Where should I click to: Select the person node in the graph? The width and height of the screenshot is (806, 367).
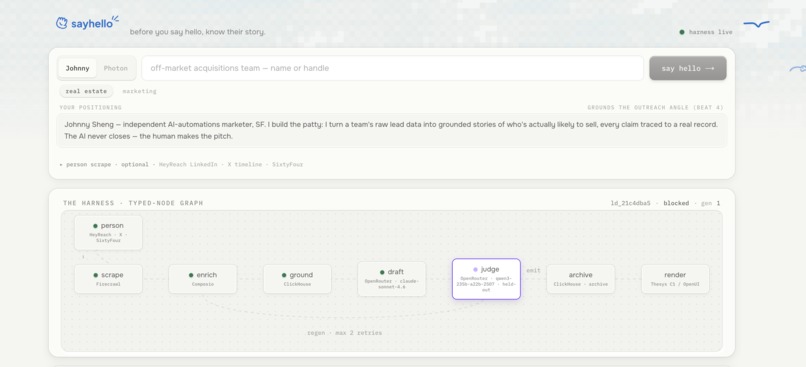(x=108, y=232)
